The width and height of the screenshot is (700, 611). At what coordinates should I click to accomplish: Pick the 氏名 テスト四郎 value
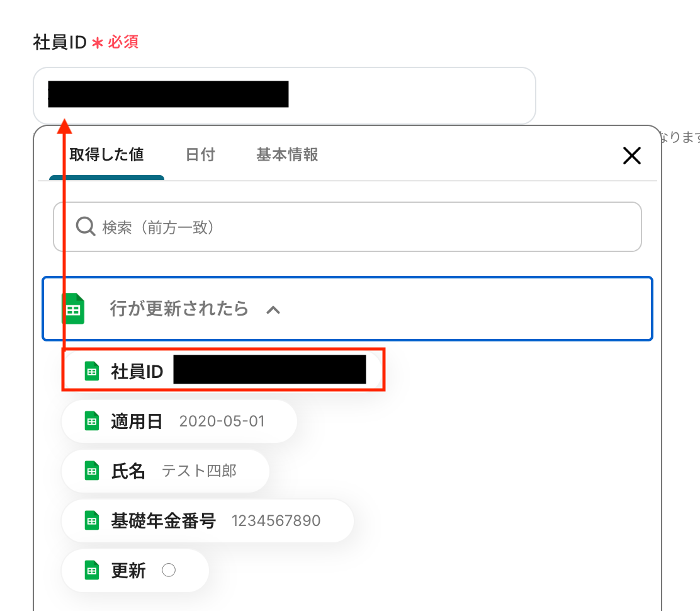pos(165,471)
